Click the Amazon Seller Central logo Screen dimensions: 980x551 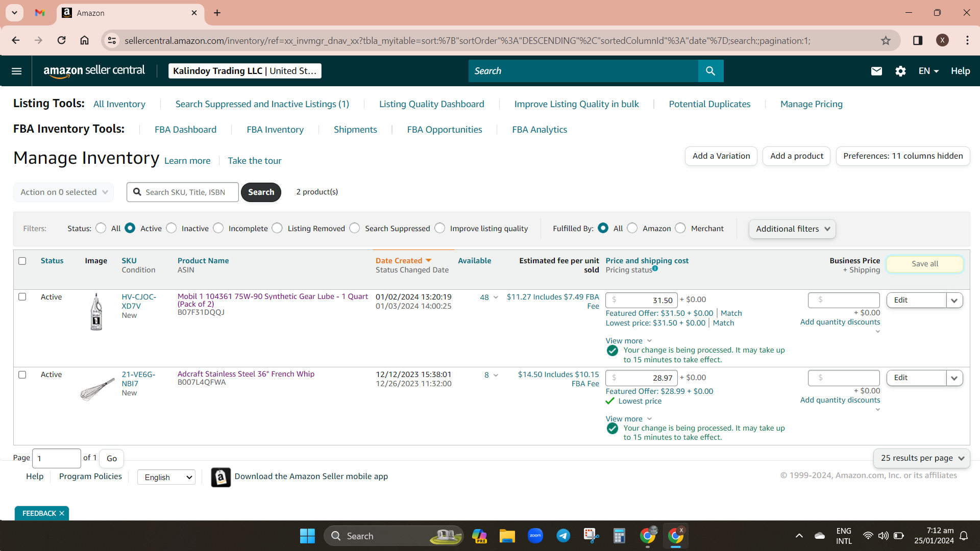(x=94, y=71)
